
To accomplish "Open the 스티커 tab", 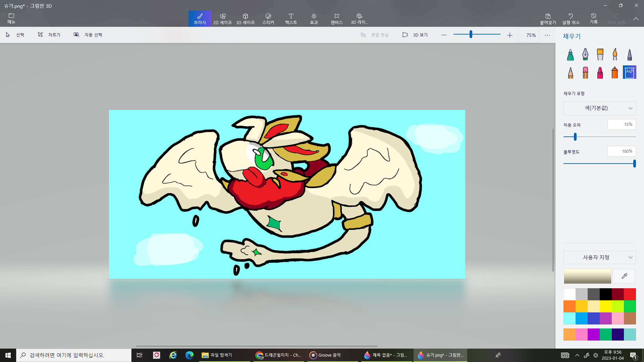I will tap(268, 19).
